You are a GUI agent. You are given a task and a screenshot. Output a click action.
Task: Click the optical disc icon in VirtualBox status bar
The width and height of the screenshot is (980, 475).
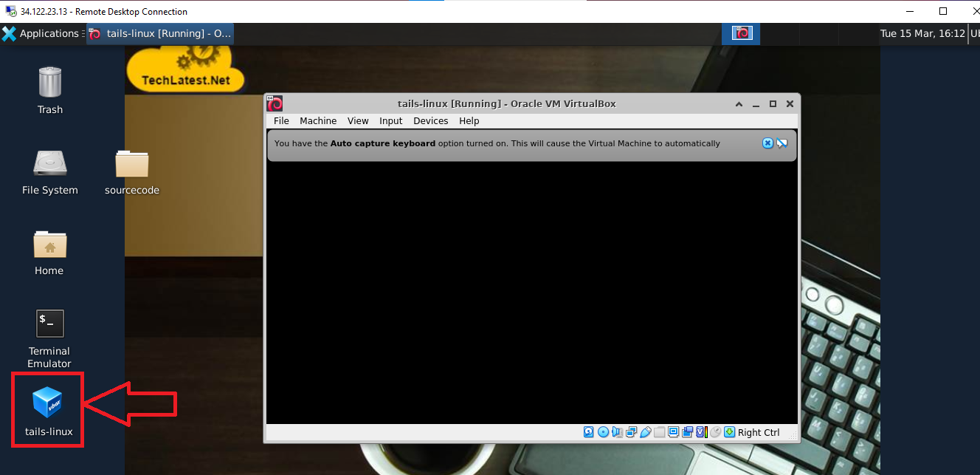pos(603,432)
